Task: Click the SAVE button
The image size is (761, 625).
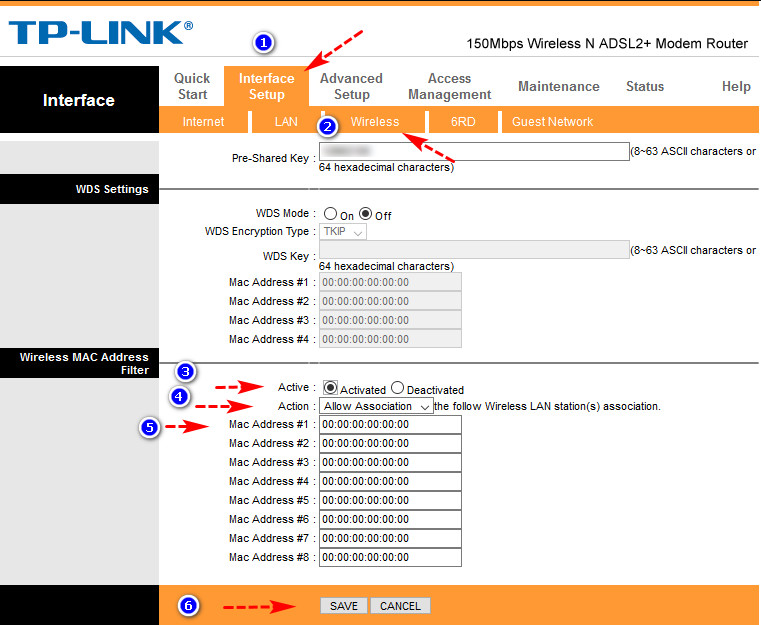Action: coord(344,606)
